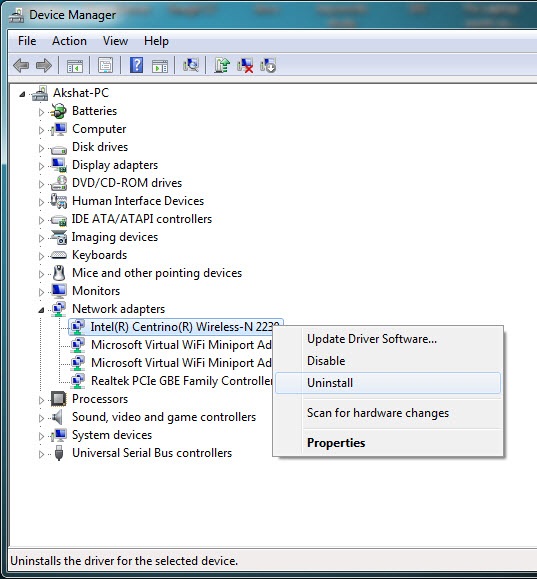Open the Properties toolbar icon
Viewport: 537px width, 579px height.
pos(106,66)
